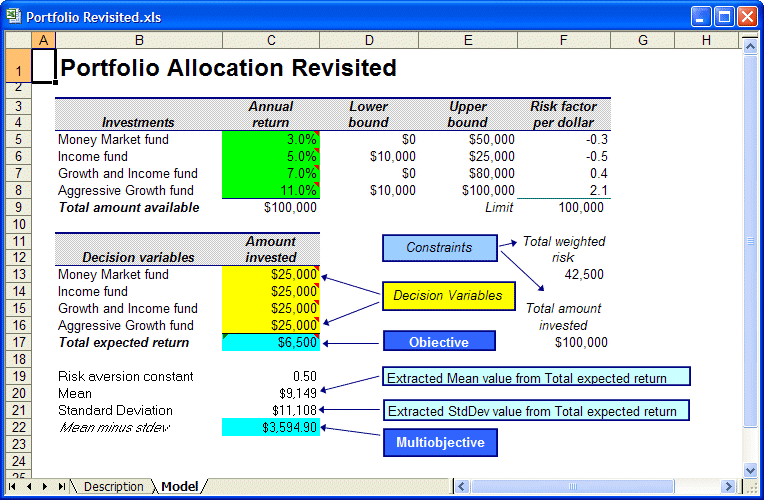Select Income fund upper bound $25,000 cell

tap(468, 156)
